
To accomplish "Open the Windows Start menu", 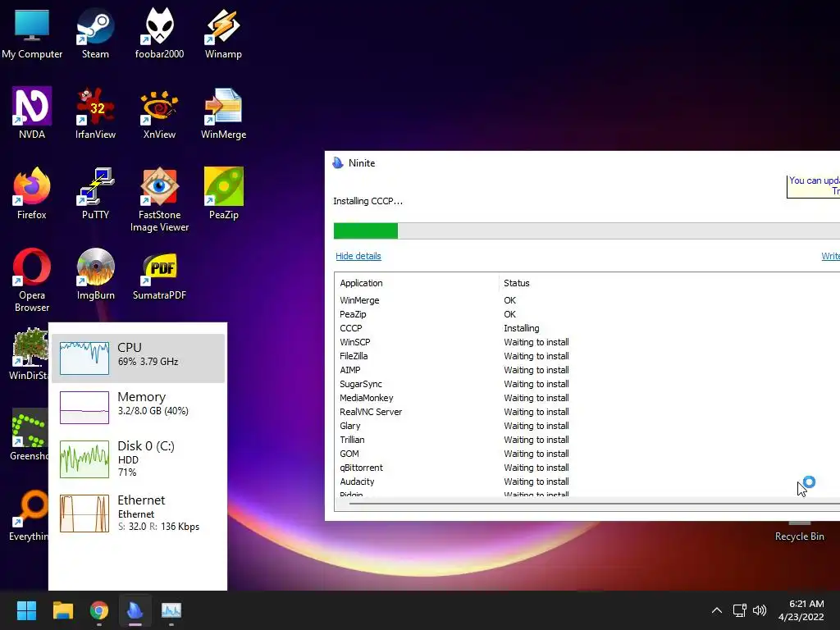I will (x=26, y=610).
